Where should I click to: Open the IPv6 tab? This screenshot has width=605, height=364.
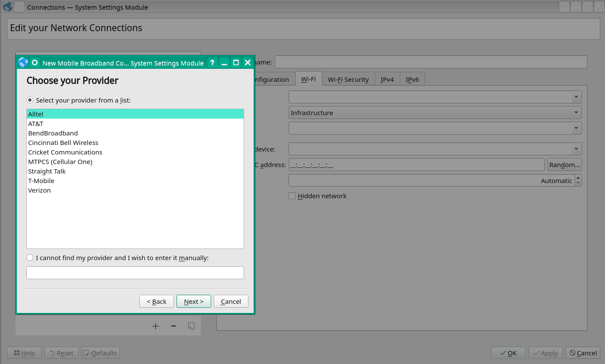[412, 79]
